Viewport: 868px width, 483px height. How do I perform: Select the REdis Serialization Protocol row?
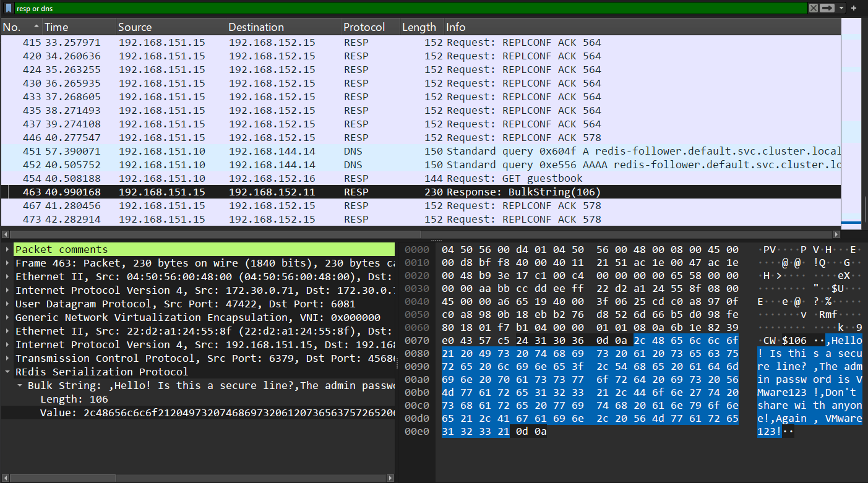click(204, 372)
